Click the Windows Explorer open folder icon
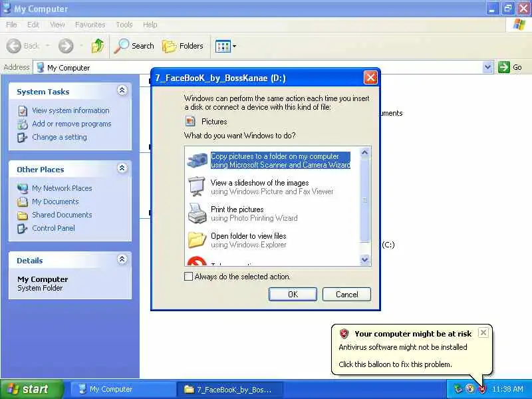 pyautogui.click(x=197, y=239)
